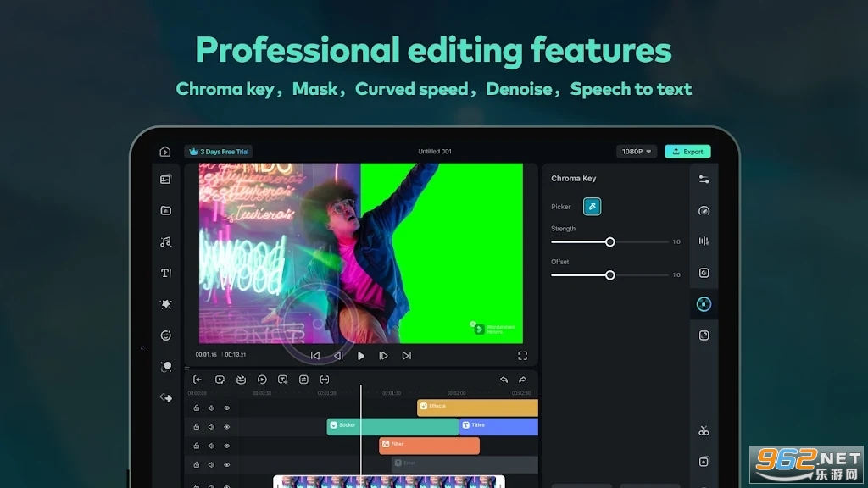Select the green Sticker clip

point(392,426)
